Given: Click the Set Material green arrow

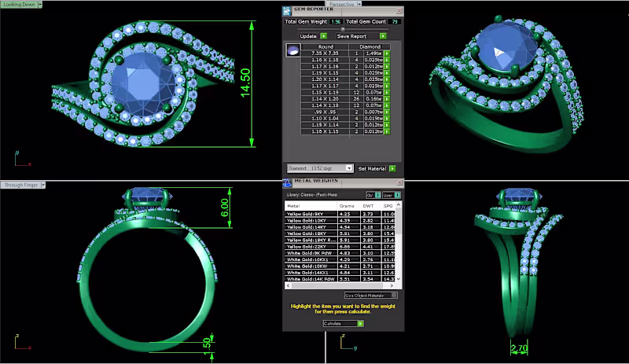Looking at the screenshot, I should pyautogui.click(x=392, y=168).
